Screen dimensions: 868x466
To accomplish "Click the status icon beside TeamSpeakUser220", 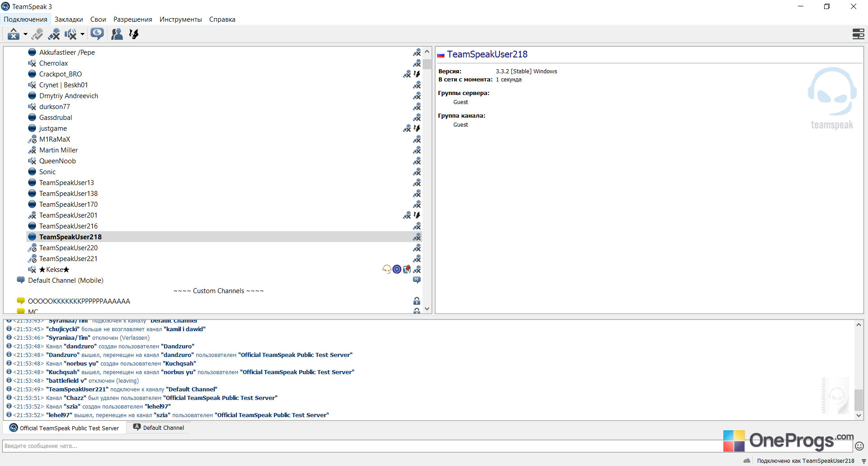I will 32,248.
